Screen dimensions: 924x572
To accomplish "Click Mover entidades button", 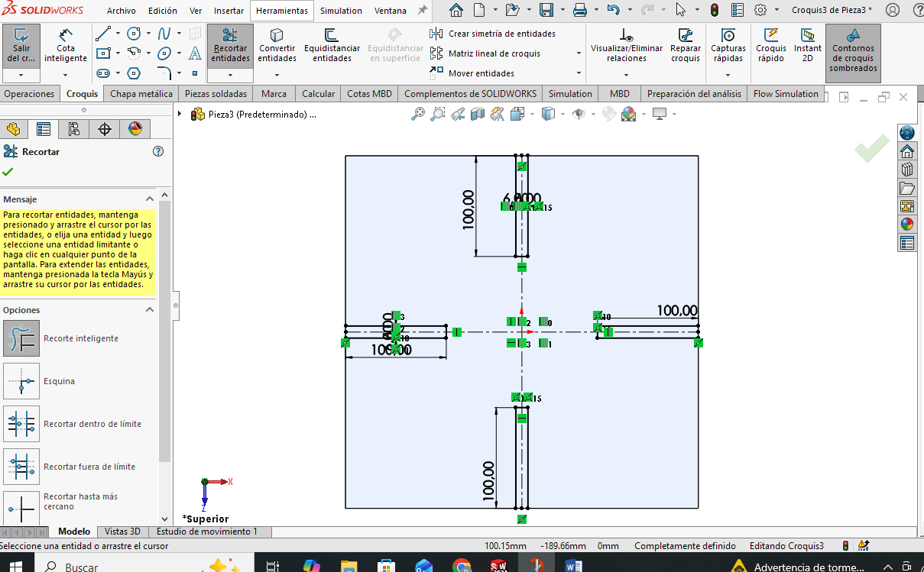I will tap(472, 73).
